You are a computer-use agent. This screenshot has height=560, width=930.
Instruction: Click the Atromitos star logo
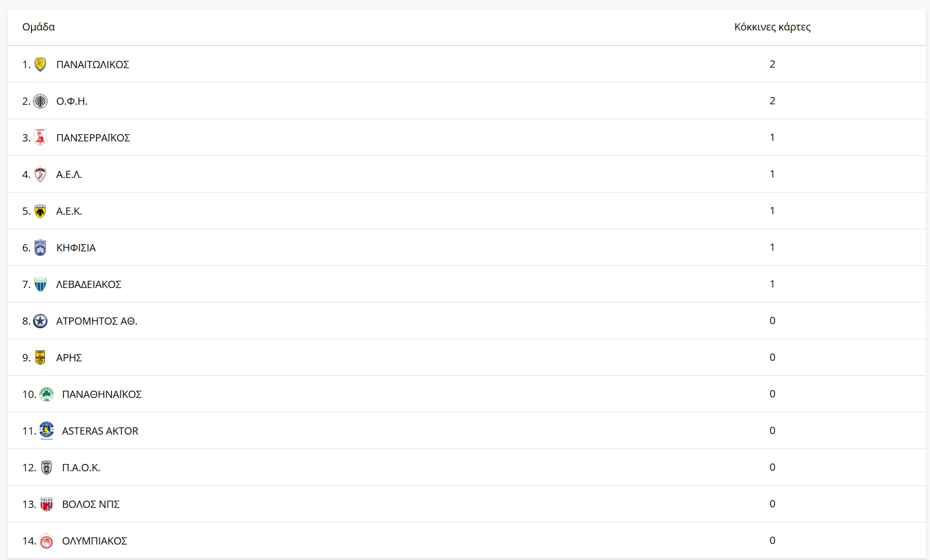(40, 321)
